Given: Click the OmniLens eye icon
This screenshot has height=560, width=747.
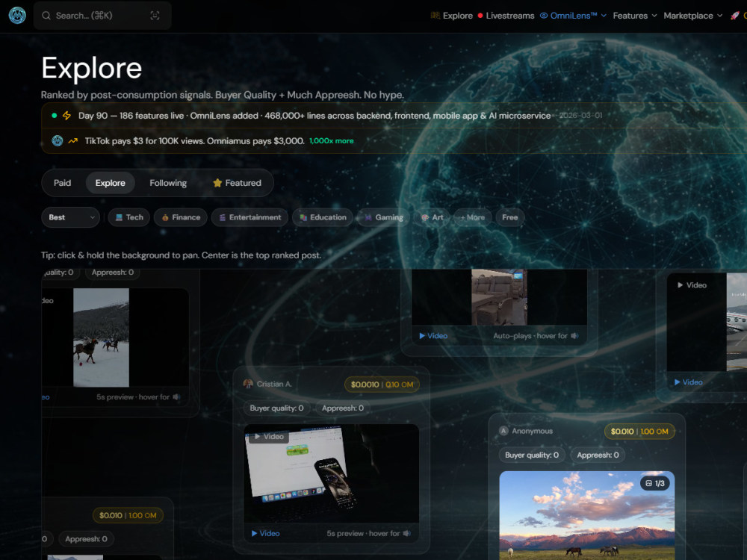Looking at the screenshot, I should pos(544,16).
